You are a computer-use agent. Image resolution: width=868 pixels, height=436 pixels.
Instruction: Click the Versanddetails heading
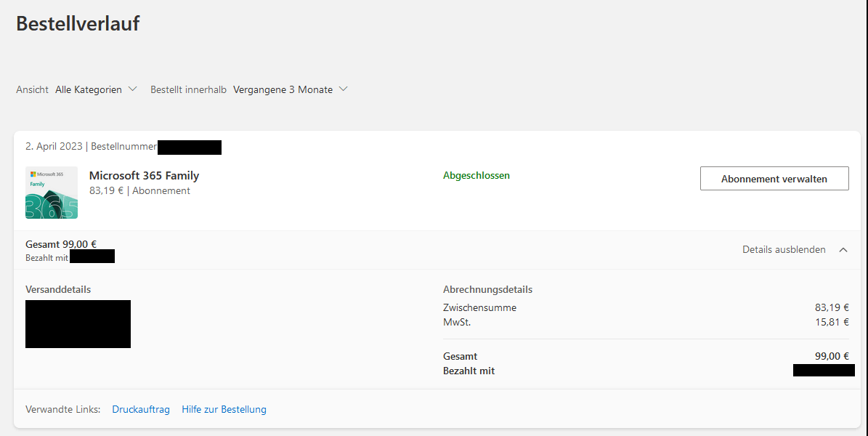click(58, 290)
